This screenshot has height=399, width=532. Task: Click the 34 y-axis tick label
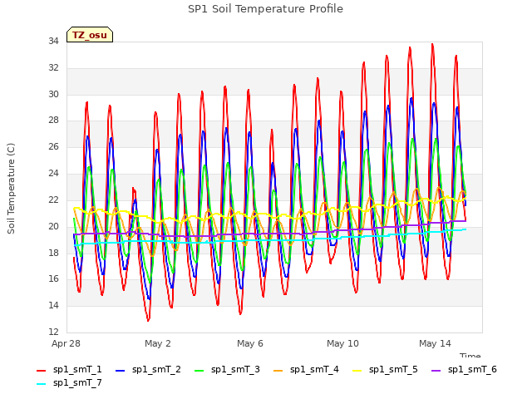click(x=53, y=42)
